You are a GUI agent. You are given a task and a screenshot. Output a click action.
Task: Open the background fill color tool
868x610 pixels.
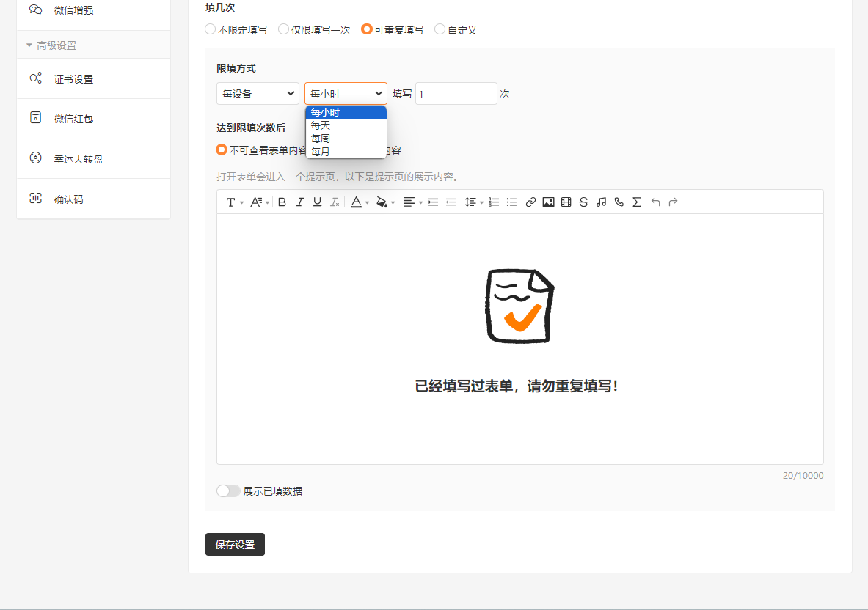click(382, 202)
